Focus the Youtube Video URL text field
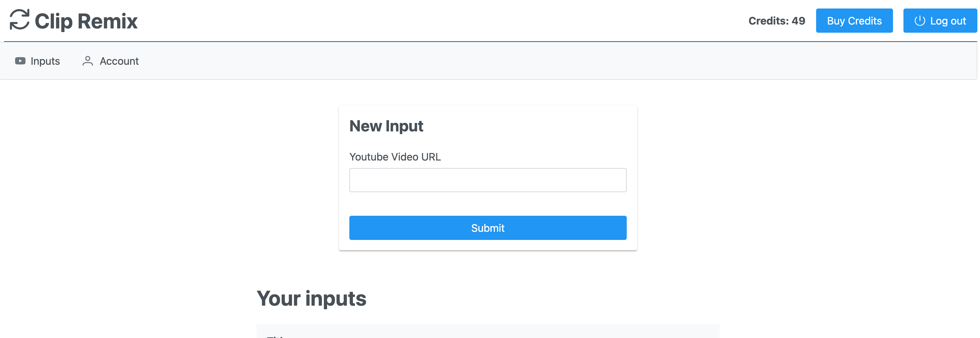980x338 pixels. (487, 180)
